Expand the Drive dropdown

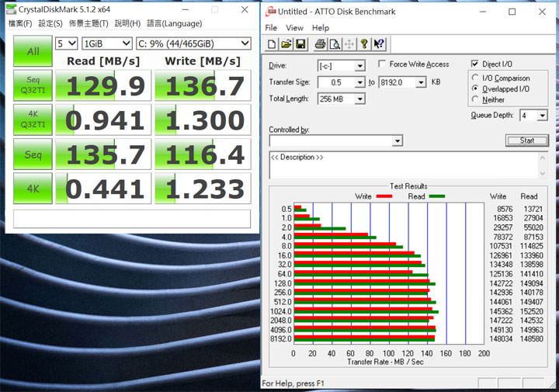point(359,66)
